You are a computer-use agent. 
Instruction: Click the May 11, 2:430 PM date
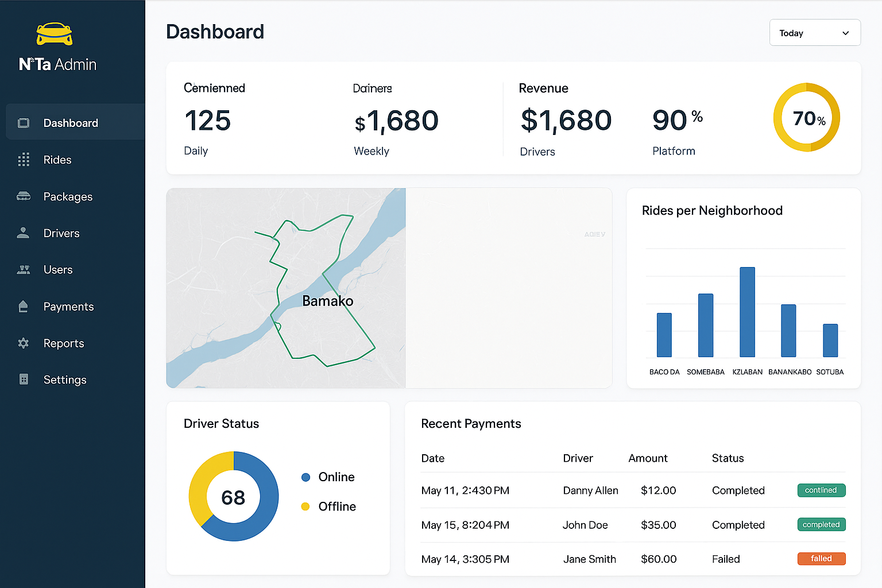point(465,490)
